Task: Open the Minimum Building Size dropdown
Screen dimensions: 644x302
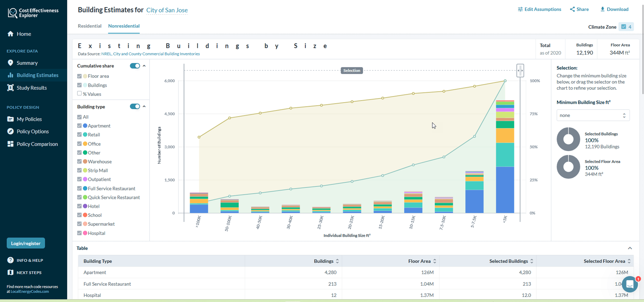Action: tap(593, 115)
